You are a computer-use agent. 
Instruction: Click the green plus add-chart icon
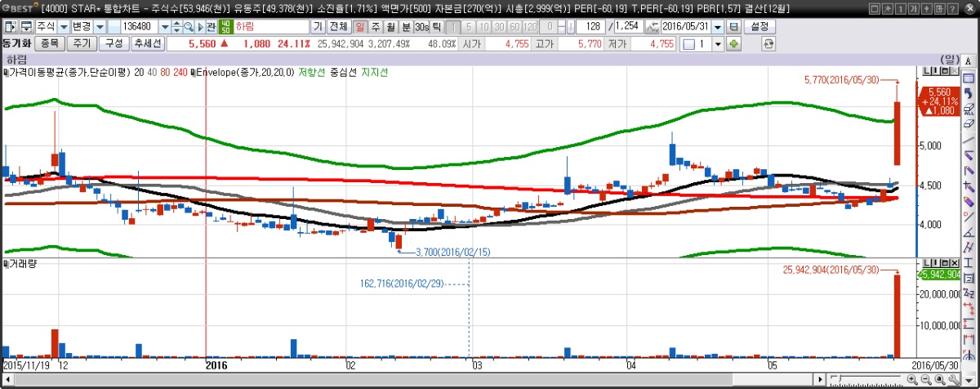click(733, 42)
